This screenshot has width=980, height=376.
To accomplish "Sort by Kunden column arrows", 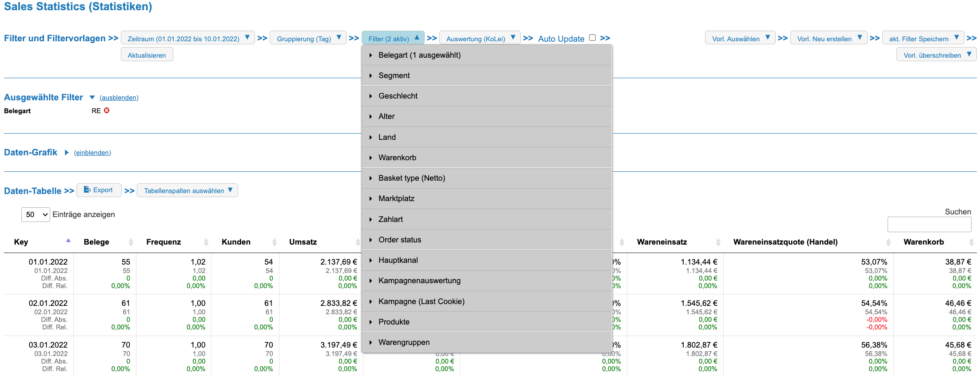I will coord(275,242).
